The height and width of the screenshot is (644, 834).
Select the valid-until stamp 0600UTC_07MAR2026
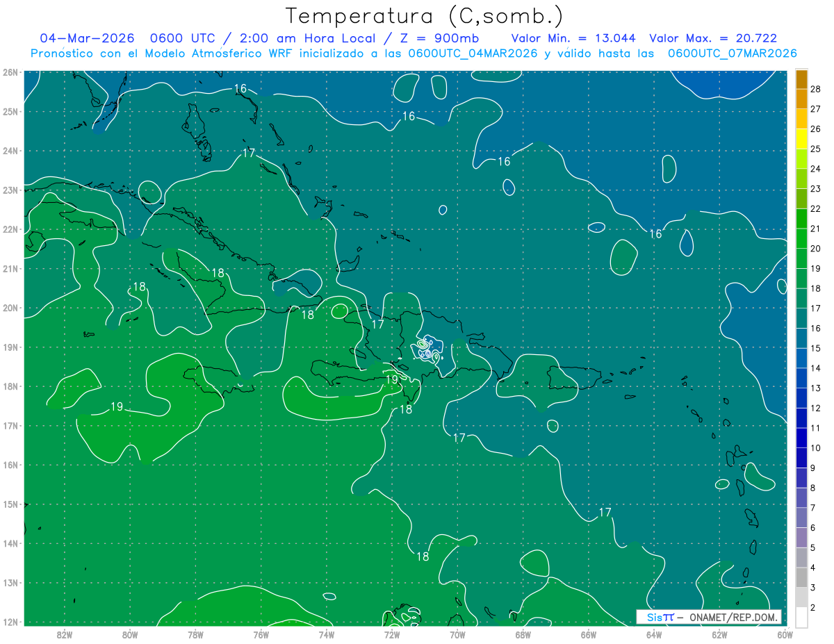[x=732, y=53]
